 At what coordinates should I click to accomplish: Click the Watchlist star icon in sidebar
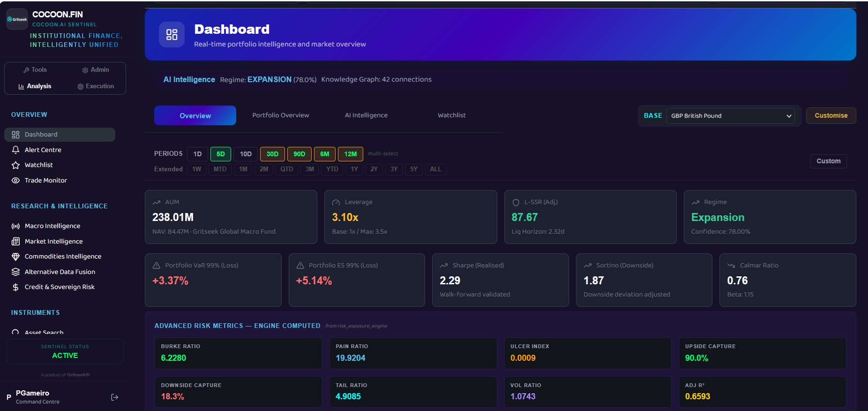point(15,165)
